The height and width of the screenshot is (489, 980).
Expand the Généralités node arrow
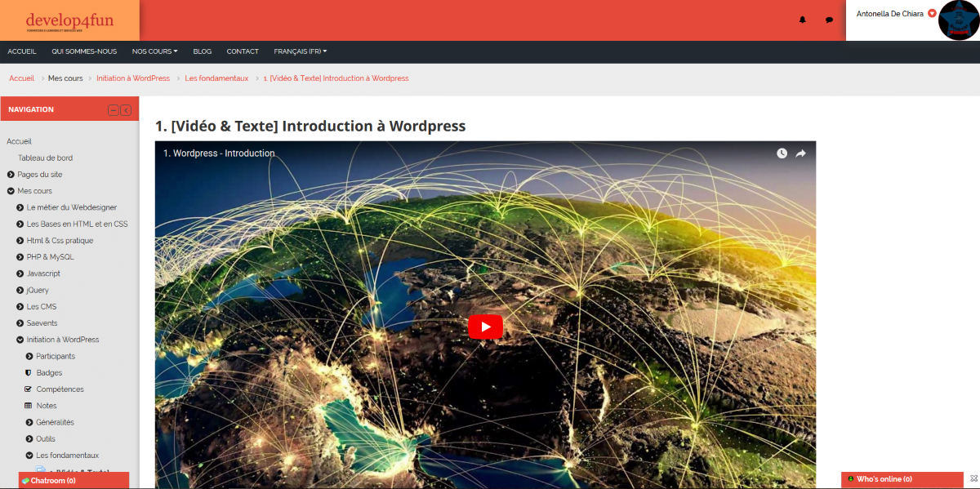pos(29,422)
